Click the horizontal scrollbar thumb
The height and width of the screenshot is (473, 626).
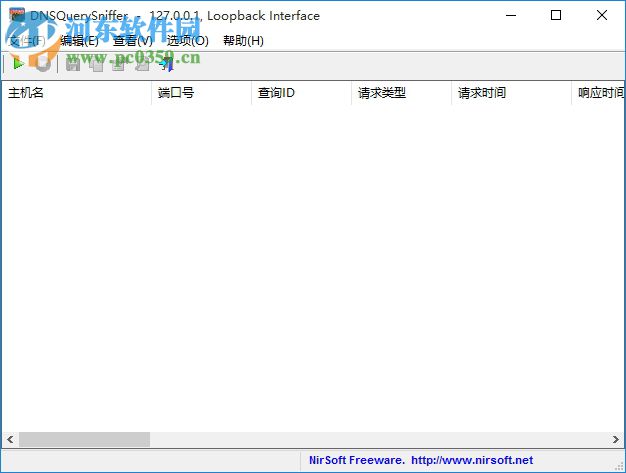click(x=84, y=439)
